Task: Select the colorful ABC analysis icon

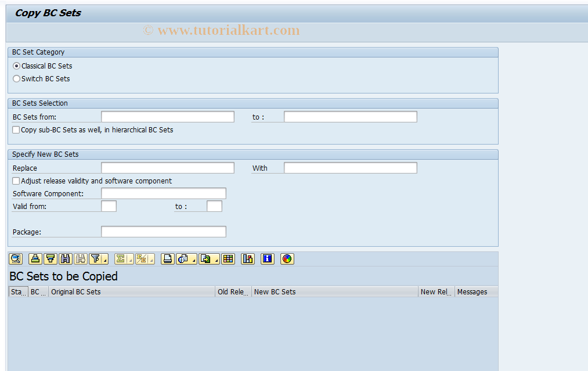Action: coord(287,259)
